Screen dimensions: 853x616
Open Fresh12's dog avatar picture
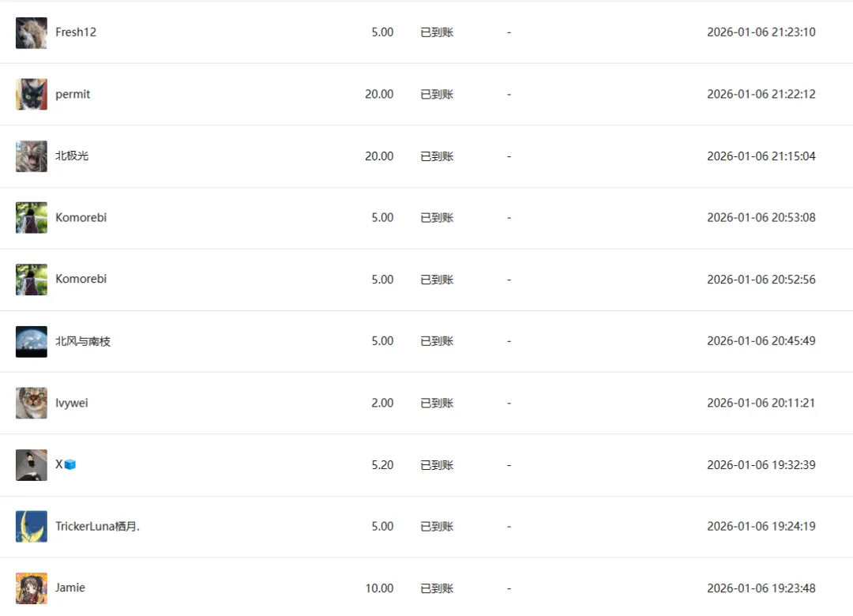[x=32, y=32]
